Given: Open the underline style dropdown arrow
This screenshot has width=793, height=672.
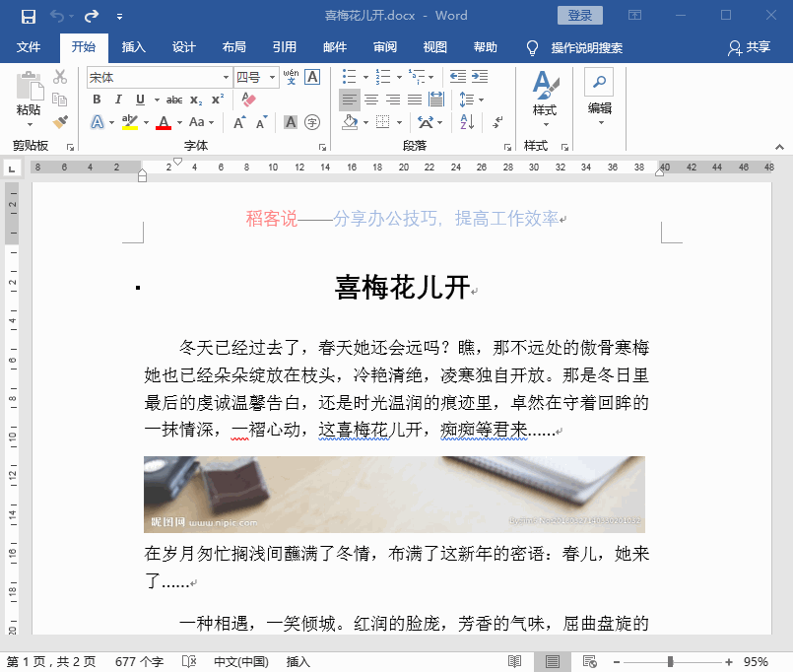Looking at the screenshot, I should (157, 101).
